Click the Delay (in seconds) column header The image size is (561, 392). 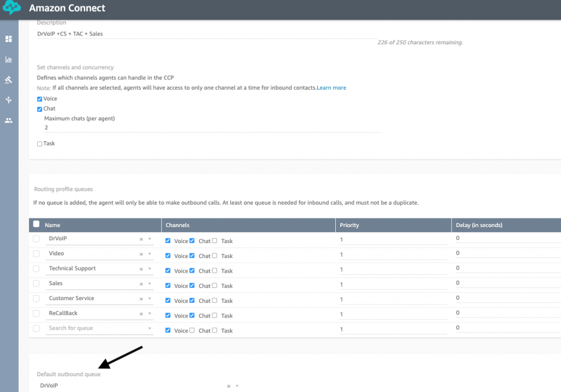coord(479,226)
